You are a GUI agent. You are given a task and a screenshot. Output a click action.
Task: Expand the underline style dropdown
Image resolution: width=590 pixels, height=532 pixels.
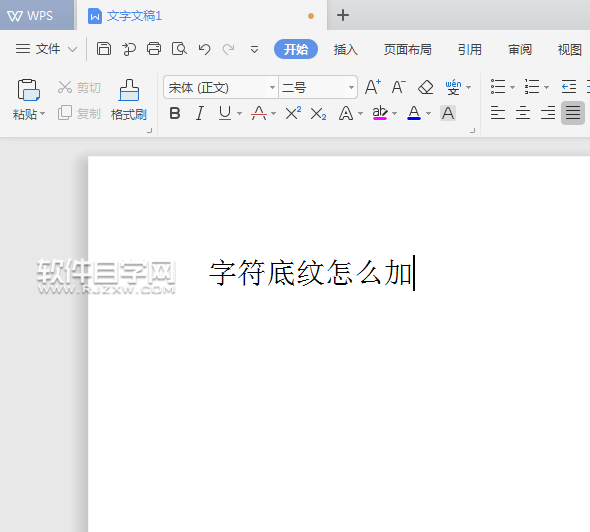(240, 113)
